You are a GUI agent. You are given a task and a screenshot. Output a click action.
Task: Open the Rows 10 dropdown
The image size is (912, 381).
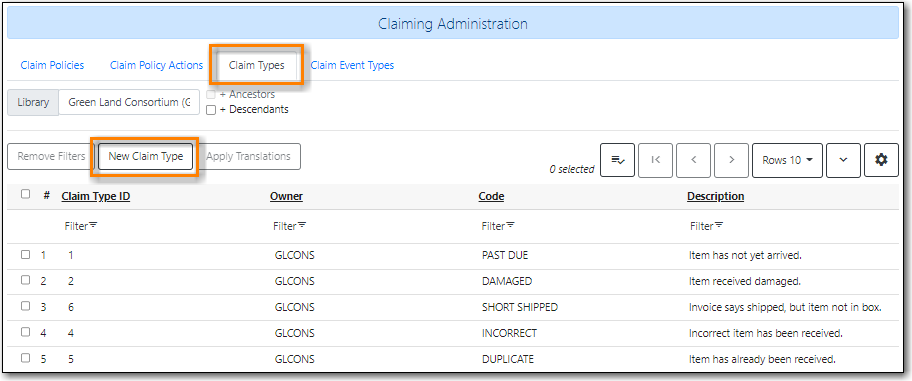coord(788,160)
